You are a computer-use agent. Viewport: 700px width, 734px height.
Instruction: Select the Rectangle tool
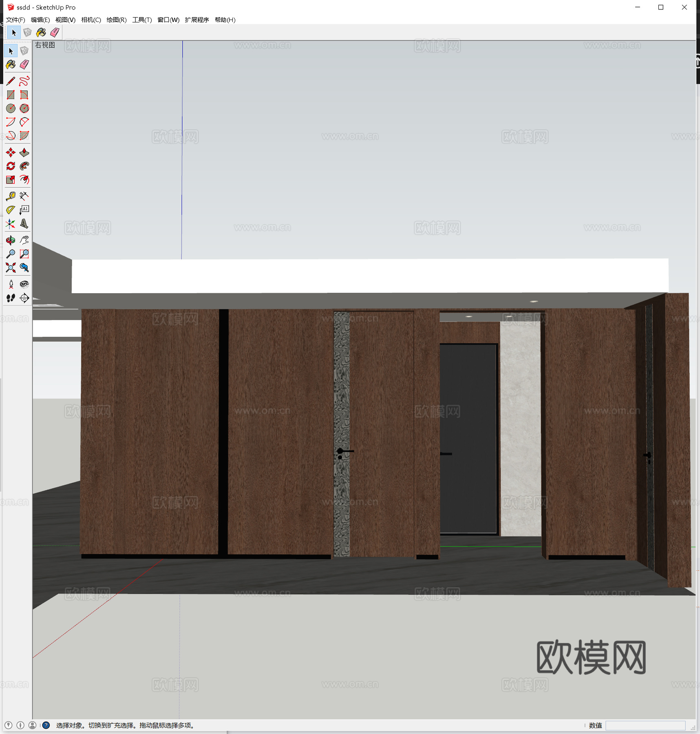tap(11, 95)
